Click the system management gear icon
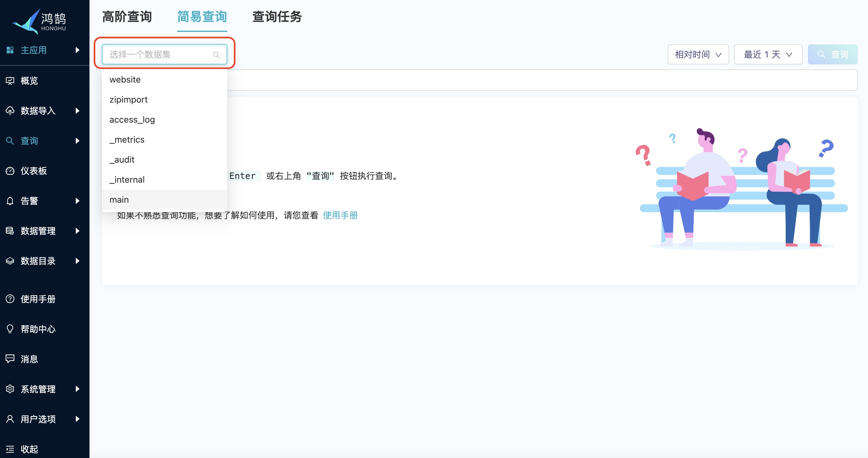Image resolution: width=868 pixels, height=458 pixels. [10, 389]
